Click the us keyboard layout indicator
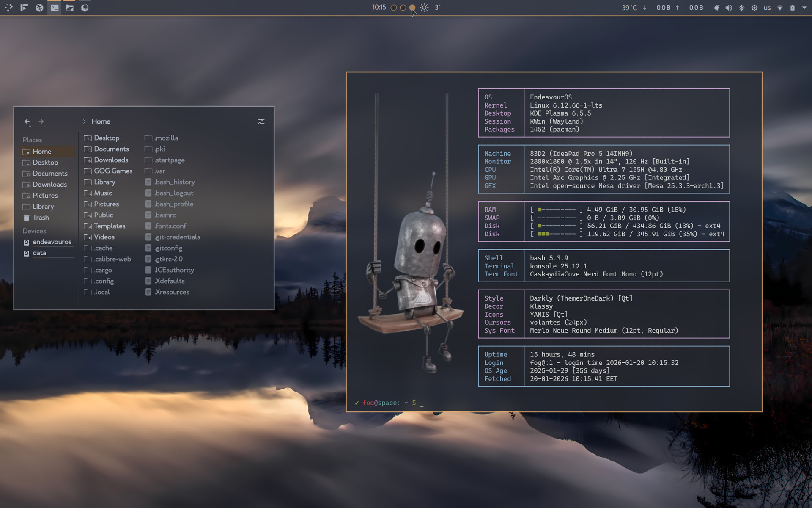The image size is (812, 508). [x=767, y=8]
